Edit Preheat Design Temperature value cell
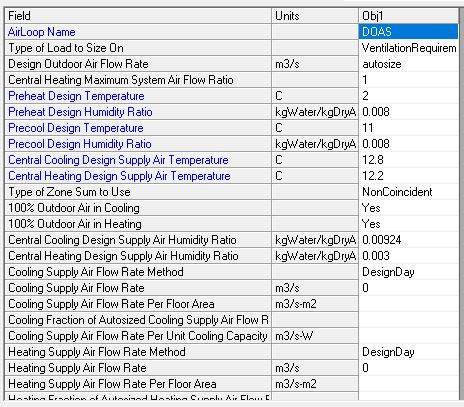 point(408,96)
